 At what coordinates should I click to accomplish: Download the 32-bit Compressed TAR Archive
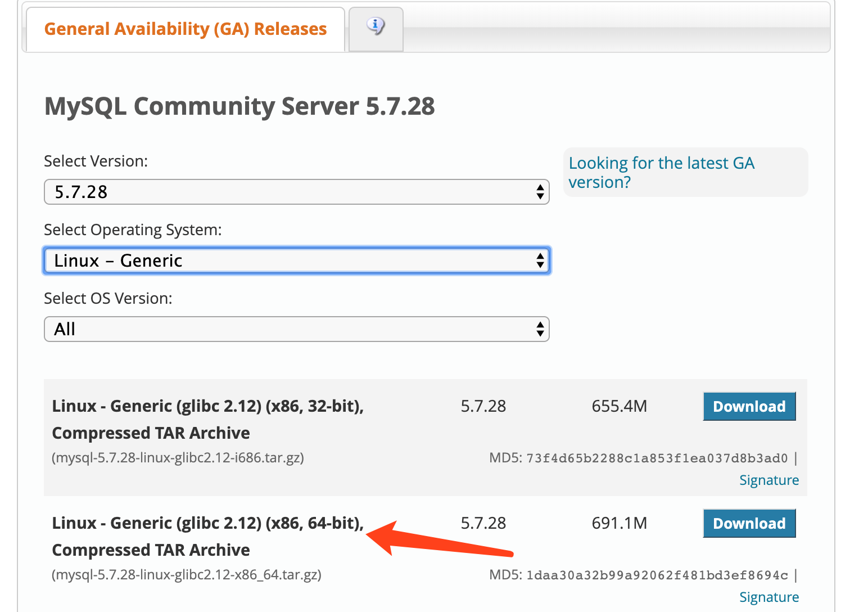point(749,406)
